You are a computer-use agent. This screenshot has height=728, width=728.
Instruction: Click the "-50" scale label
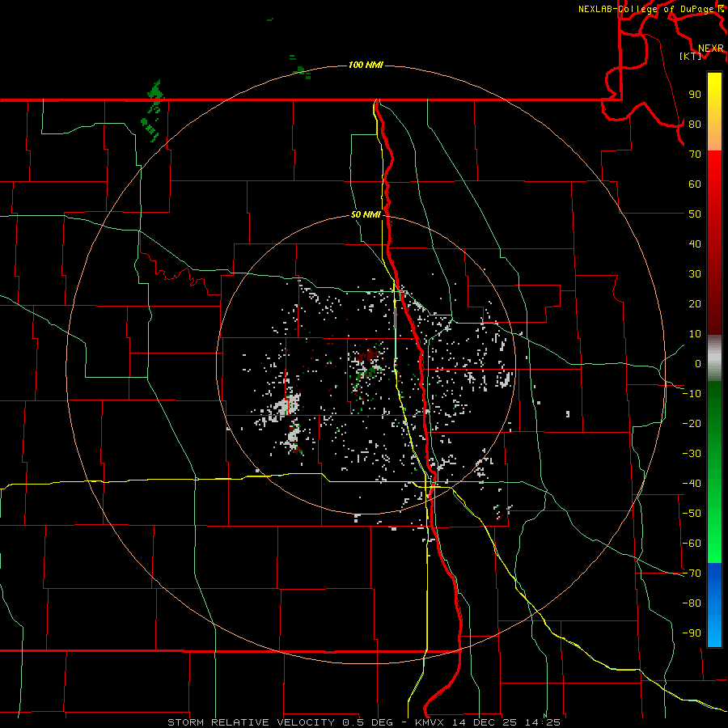[692, 514]
